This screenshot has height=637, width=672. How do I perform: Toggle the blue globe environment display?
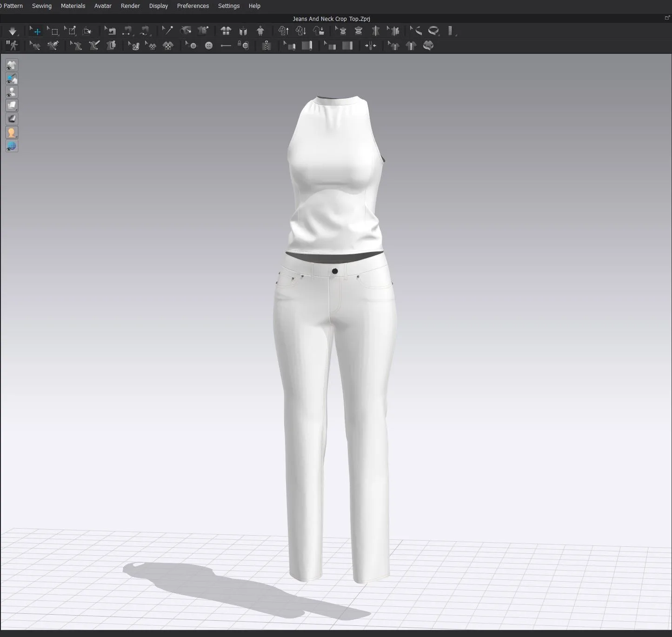tap(12, 146)
